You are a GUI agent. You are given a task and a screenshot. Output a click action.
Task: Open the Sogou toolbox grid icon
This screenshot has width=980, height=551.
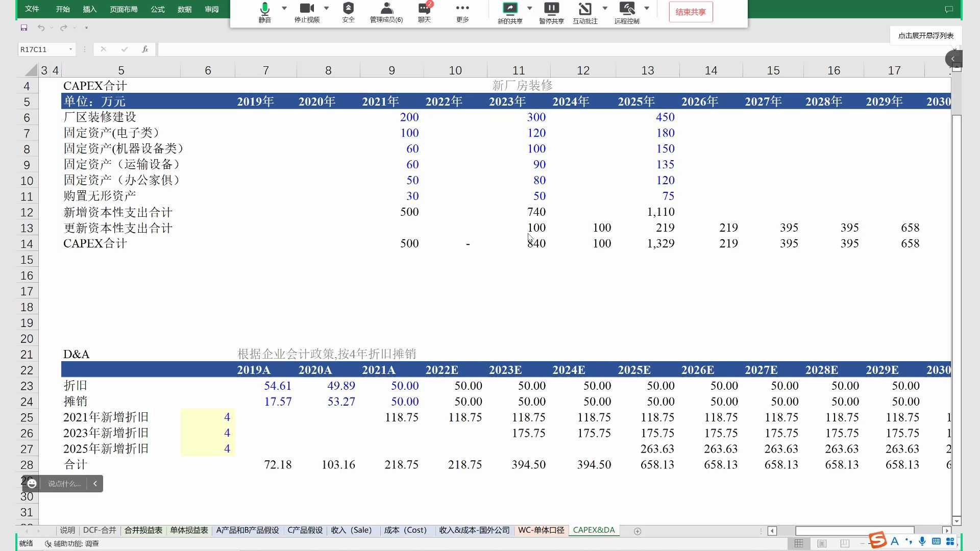click(x=950, y=541)
